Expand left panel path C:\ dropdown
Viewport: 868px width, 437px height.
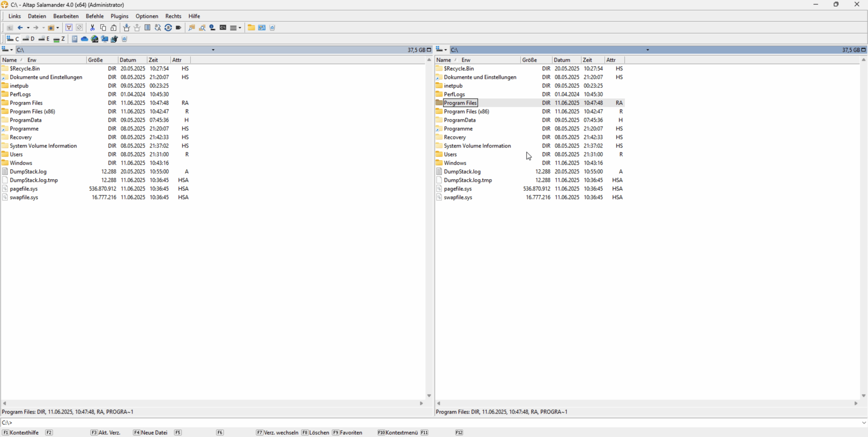click(213, 50)
